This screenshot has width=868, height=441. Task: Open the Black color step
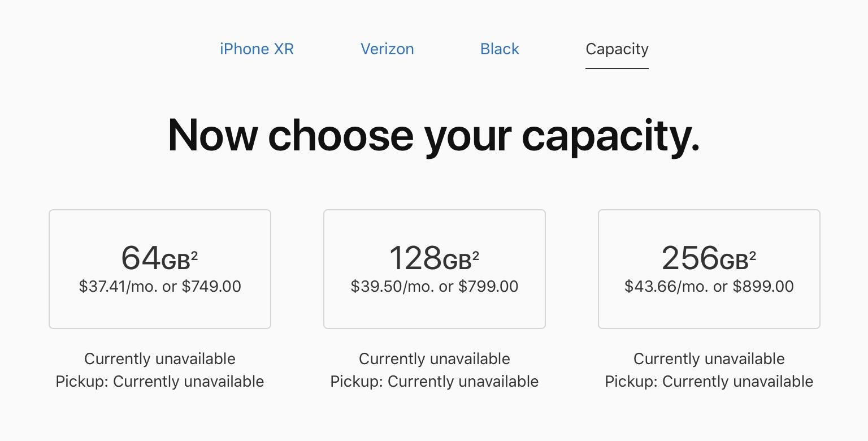pos(500,49)
